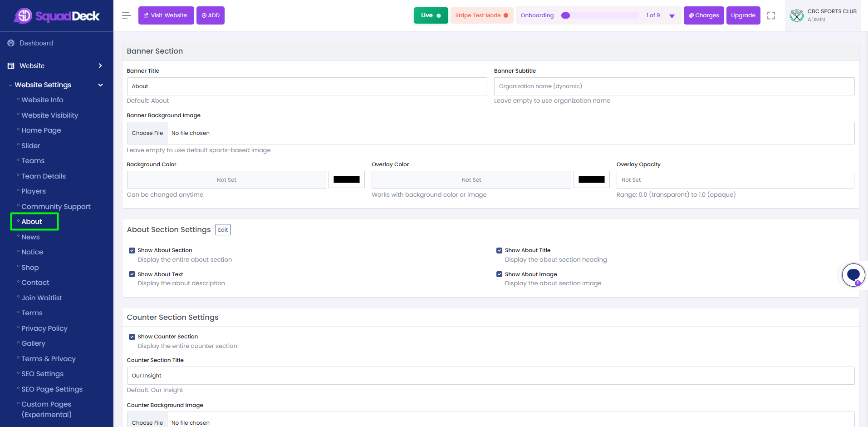
Task: Open Custom Pages (Experimental)
Action: coord(46,409)
